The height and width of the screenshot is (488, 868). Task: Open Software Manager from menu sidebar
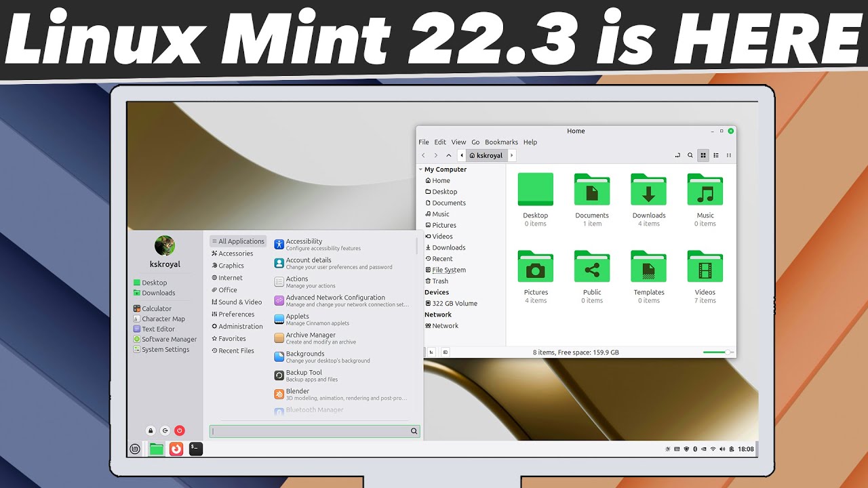click(x=165, y=340)
